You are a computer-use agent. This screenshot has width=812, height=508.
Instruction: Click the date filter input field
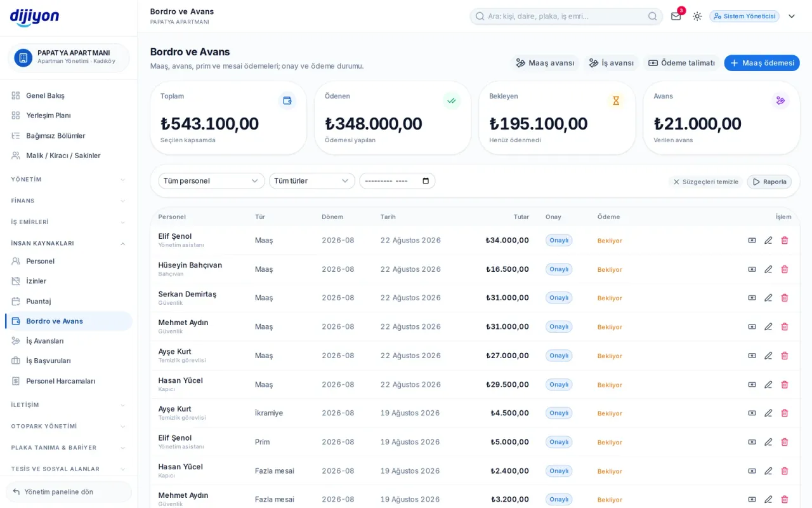pyautogui.click(x=397, y=181)
